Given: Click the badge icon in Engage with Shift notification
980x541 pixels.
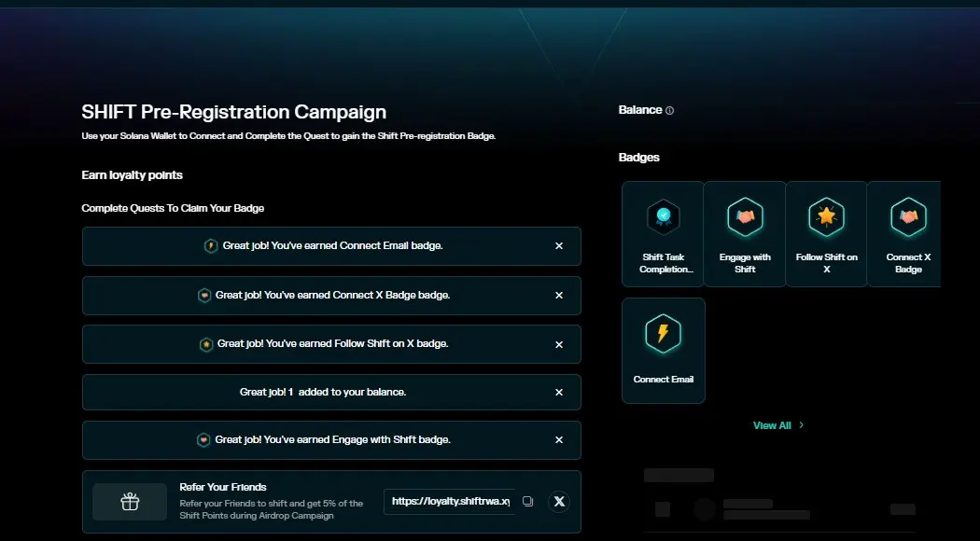Looking at the screenshot, I should pyautogui.click(x=203, y=440).
